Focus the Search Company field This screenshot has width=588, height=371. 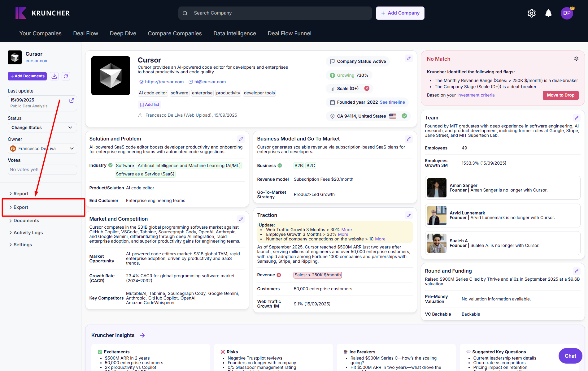275,13
